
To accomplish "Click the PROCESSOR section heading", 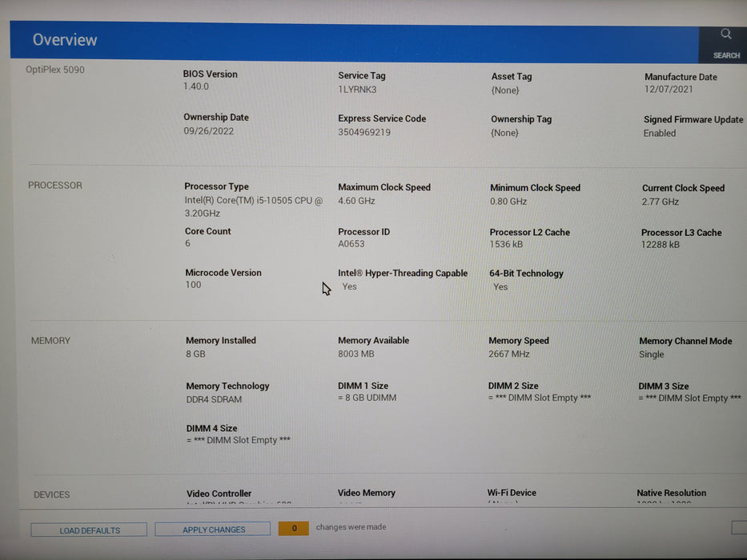I will pos(54,186).
